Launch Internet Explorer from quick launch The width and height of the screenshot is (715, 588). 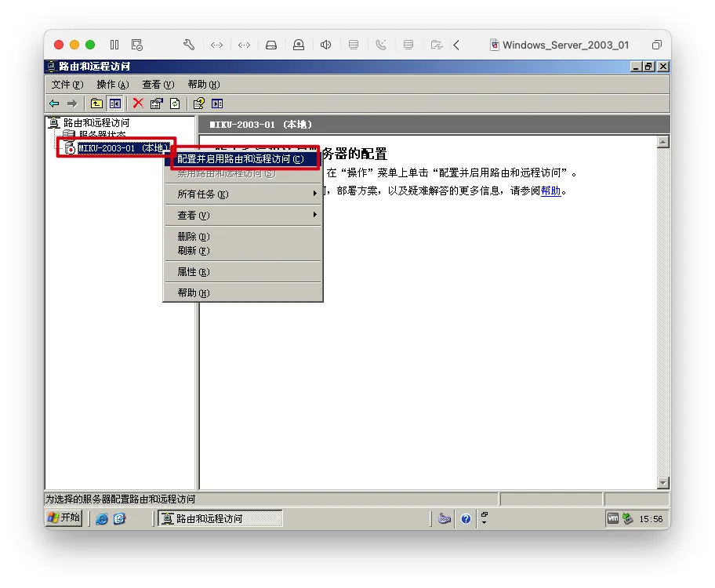coord(102,519)
